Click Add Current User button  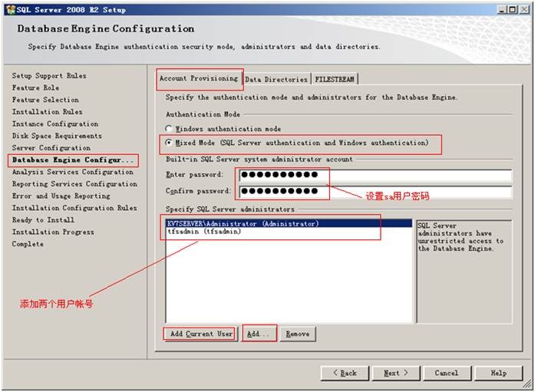[201, 334]
